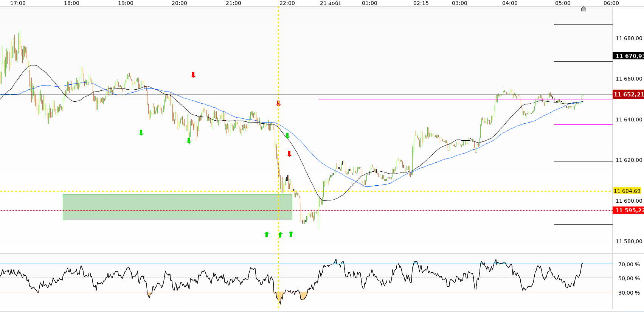Select the green down arrow between 19:00 and 20:00
This screenshot has height=312, width=644.
pyautogui.click(x=141, y=132)
